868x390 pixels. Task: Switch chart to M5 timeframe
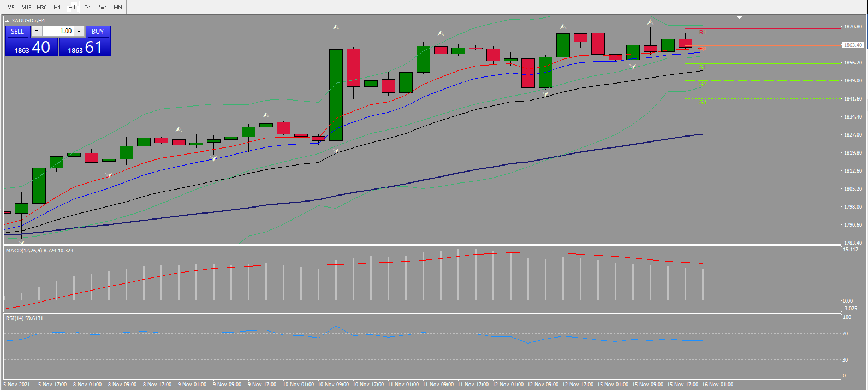[x=11, y=7]
